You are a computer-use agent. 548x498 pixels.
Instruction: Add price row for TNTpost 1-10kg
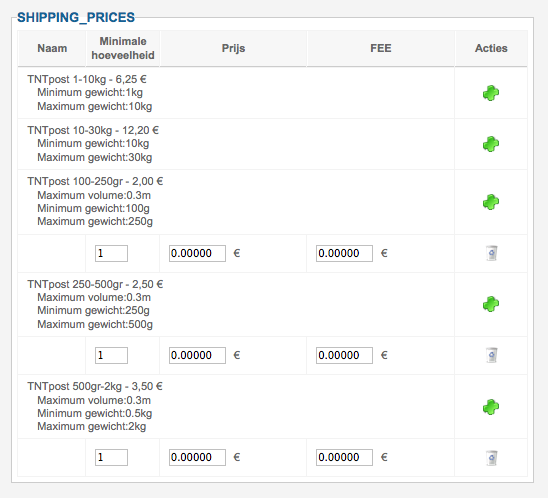pos(491,93)
